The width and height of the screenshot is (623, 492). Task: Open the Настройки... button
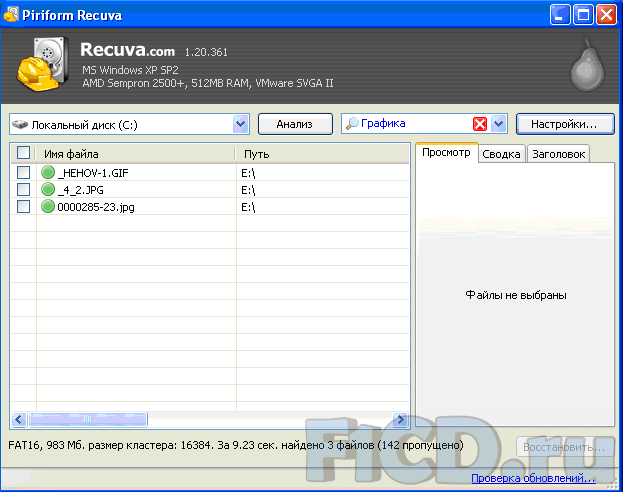(x=565, y=124)
